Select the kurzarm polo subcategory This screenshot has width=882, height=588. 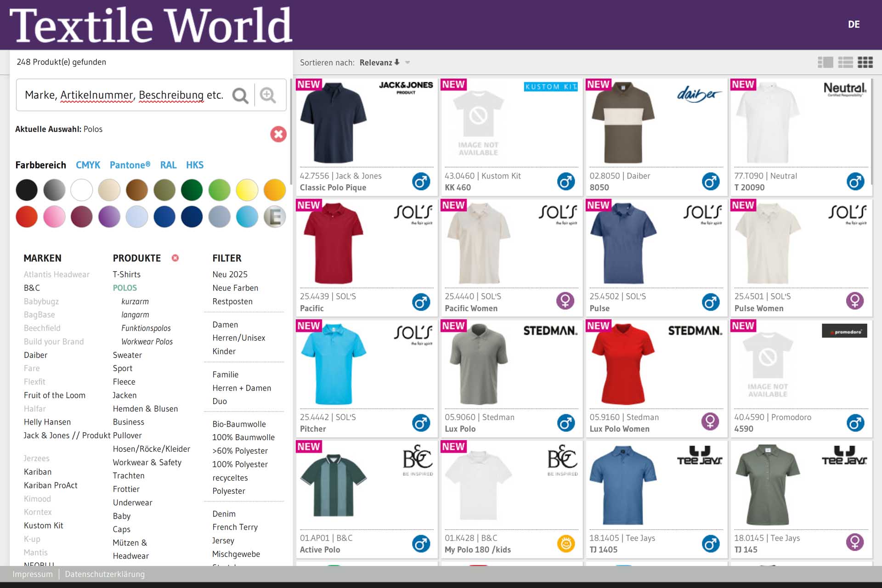pyautogui.click(x=135, y=301)
